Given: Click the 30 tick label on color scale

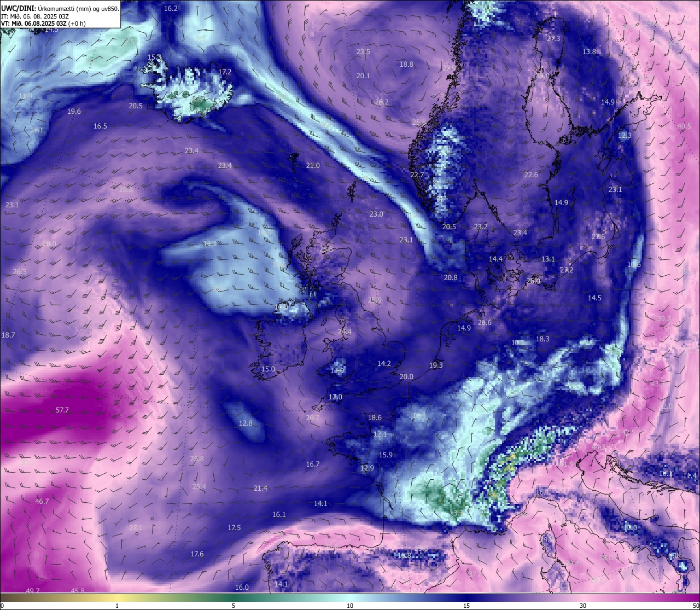Looking at the screenshot, I should [583, 606].
